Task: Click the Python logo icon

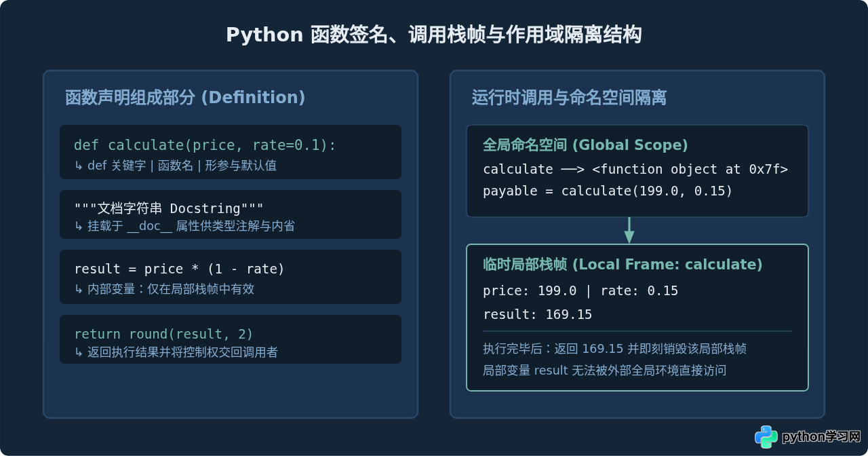Action: click(766, 437)
